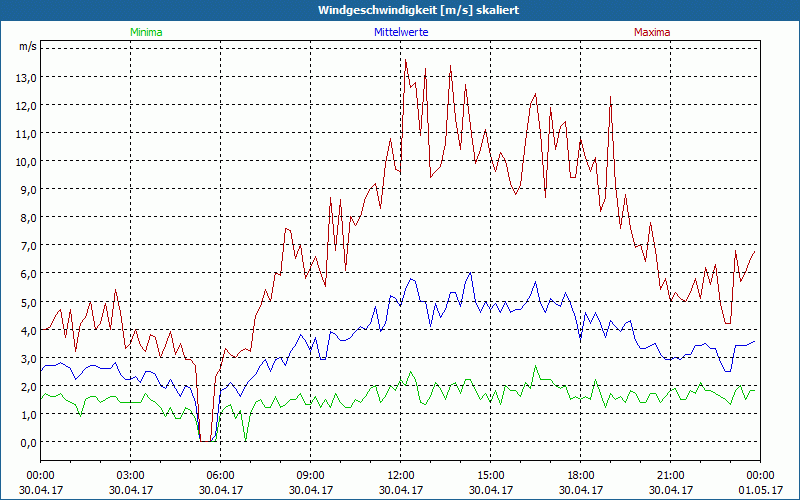Click the m/s unit label on y-axis

point(27,47)
